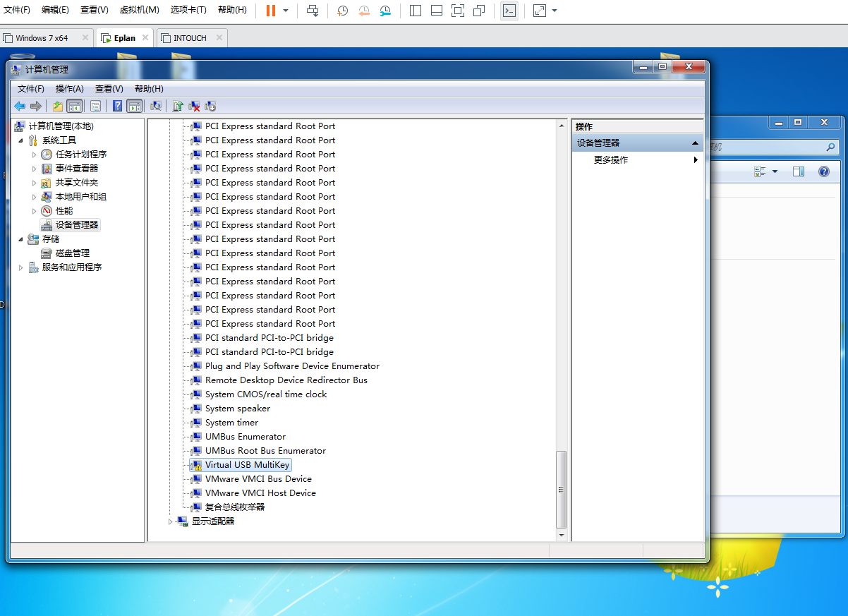The image size is (848, 616).
Task: Click the uninstall device toolbar icon
Action: click(194, 106)
